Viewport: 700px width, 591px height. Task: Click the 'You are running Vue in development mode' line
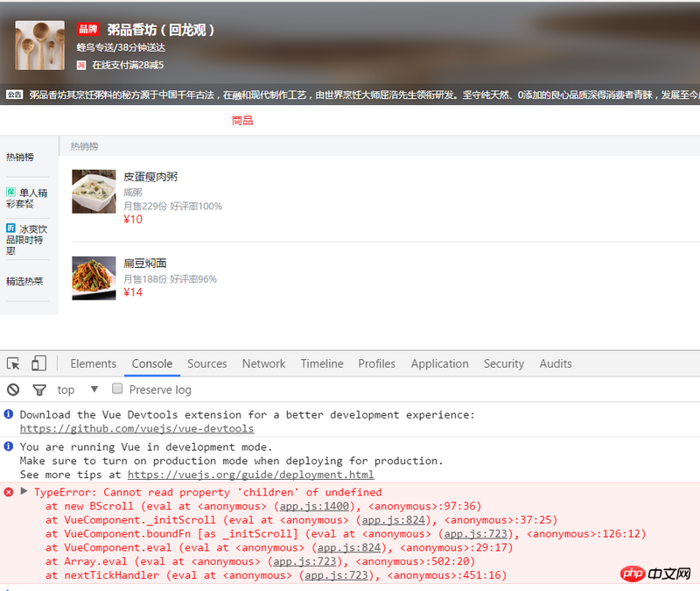pos(146,447)
